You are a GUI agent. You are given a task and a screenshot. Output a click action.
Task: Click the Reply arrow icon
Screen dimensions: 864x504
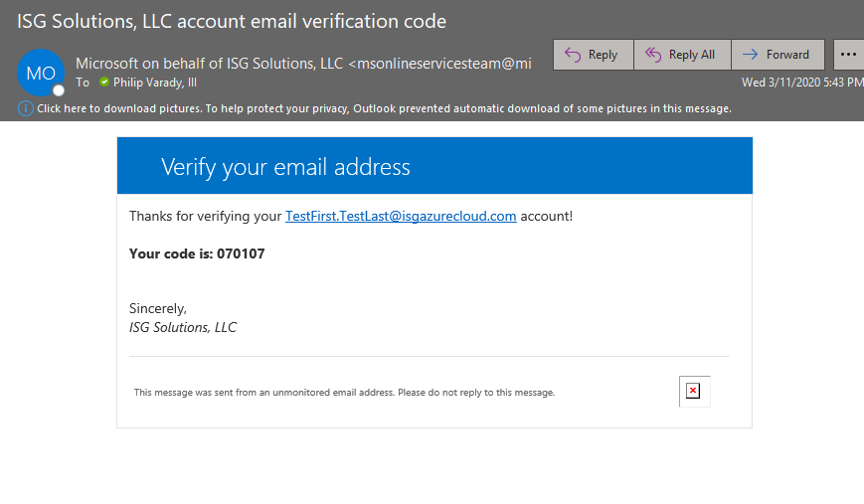(x=573, y=55)
